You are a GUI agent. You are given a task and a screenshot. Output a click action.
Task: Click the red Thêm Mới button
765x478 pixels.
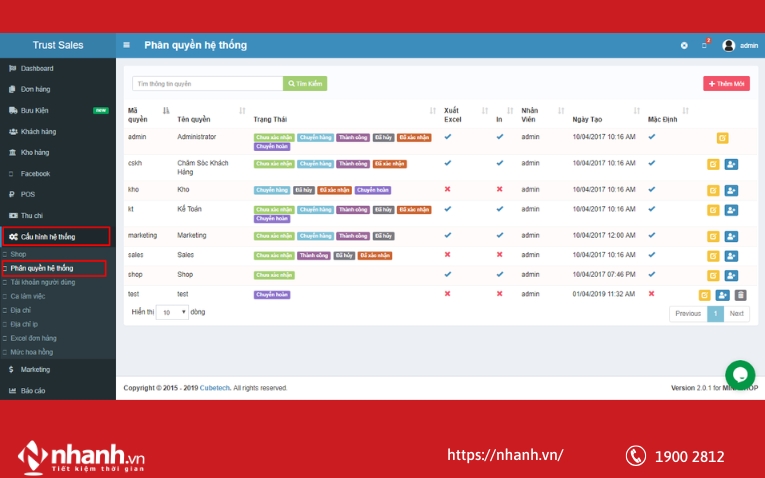pos(726,83)
